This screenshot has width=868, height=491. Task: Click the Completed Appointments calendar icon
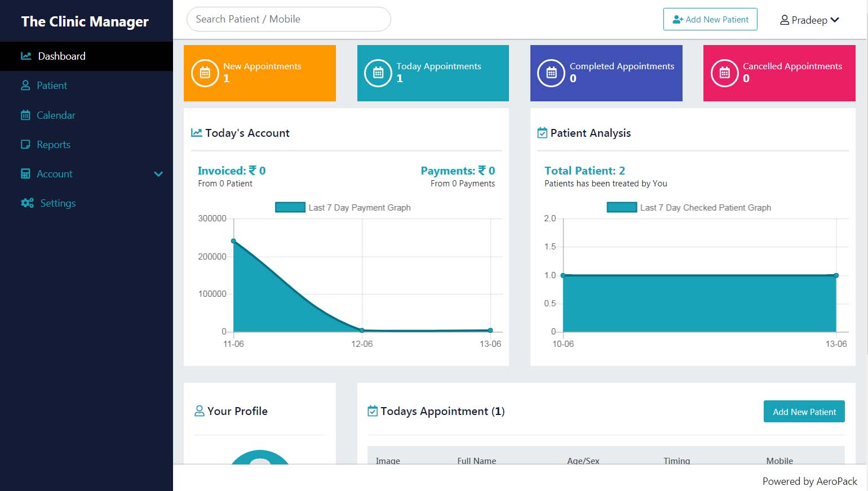click(x=551, y=73)
